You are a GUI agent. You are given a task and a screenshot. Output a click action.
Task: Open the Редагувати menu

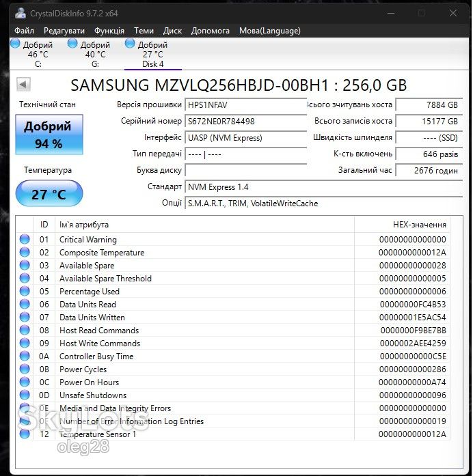coord(64,31)
